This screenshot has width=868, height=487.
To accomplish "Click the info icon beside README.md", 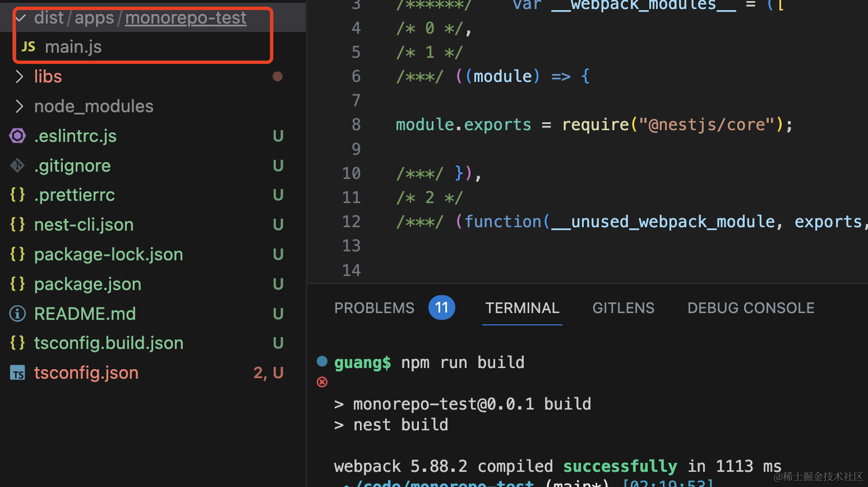I will tap(17, 314).
